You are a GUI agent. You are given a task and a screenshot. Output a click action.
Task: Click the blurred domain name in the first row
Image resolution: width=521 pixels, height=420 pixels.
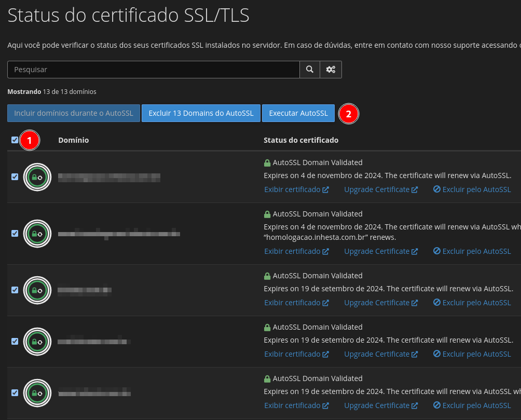[x=109, y=178]
